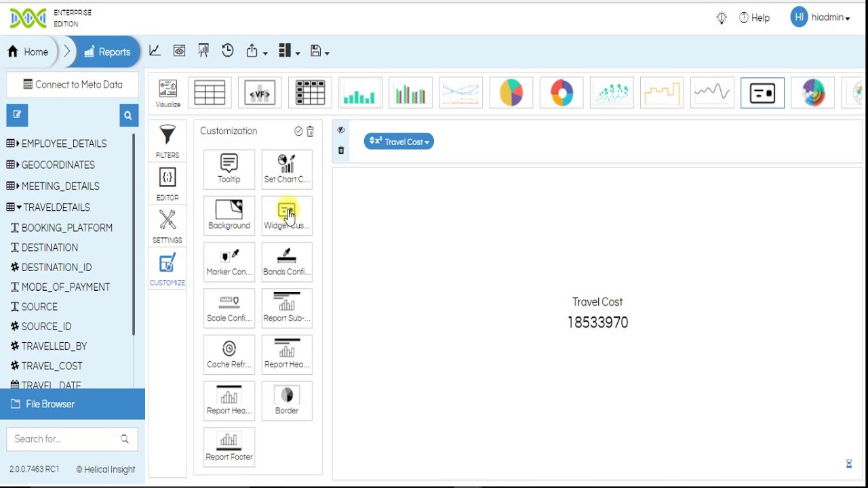Toggle the eye-slash visibility icon beside Travel Cost

[x=341, y=130]
